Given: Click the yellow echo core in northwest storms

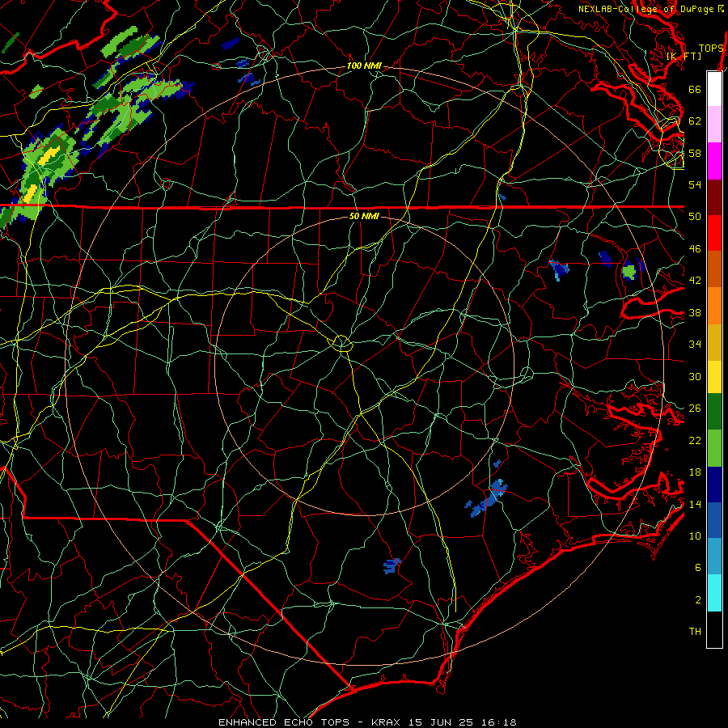Looking at the screenshot, I should coord(48,156).
